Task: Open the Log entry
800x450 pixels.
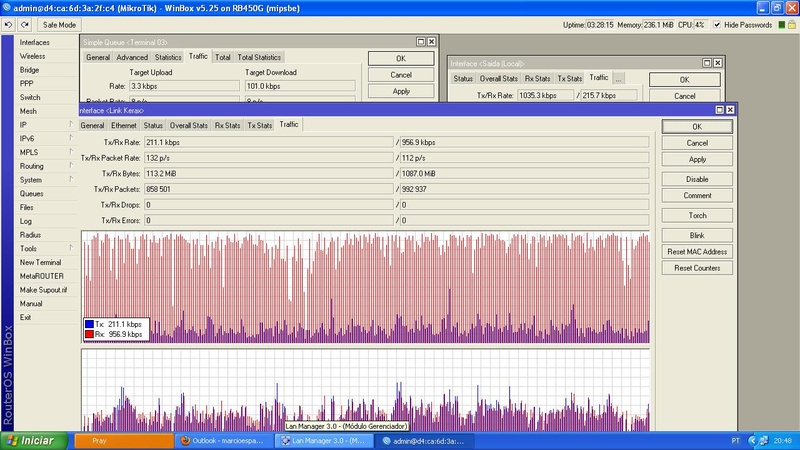Action: coord(26,221)
